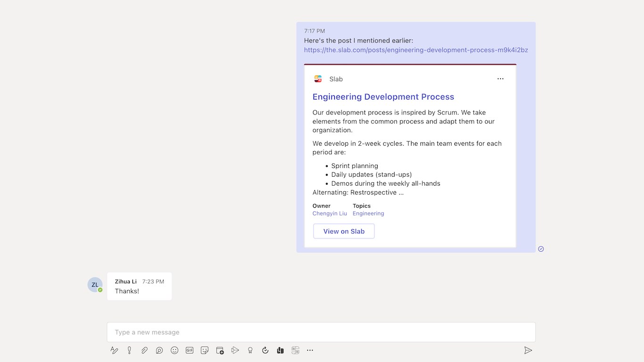Open the emoji picker
The image size is (644, 362).
coord(174,350)
